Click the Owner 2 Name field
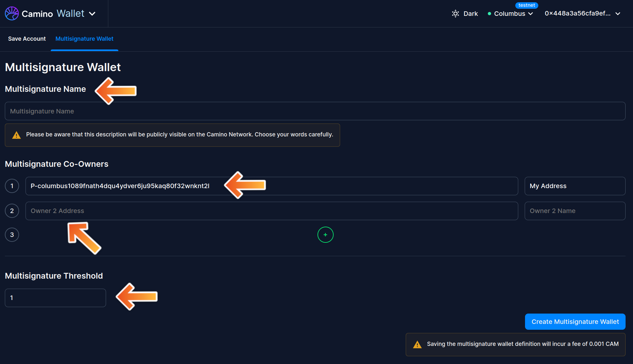633x364 pixels. tap(574, 211)
